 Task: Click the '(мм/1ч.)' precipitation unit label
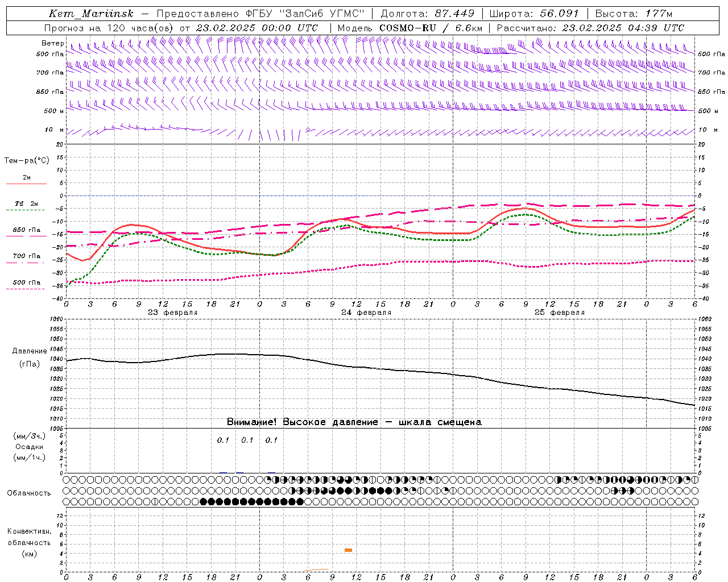pyautogui.click(x=30, y=458)
